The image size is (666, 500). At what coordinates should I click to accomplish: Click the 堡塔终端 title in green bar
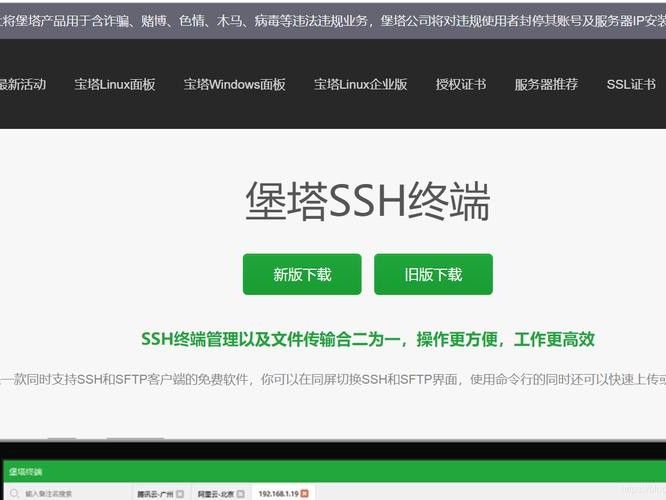[x=25, y=472]
